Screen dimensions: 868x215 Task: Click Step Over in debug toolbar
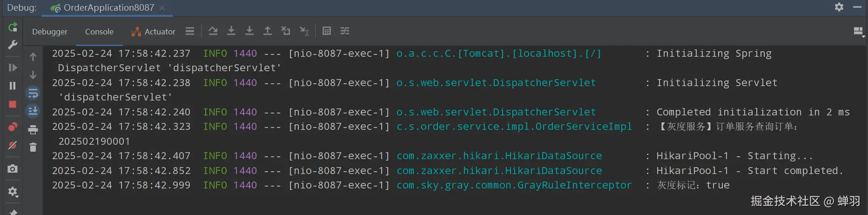[213, 31]
